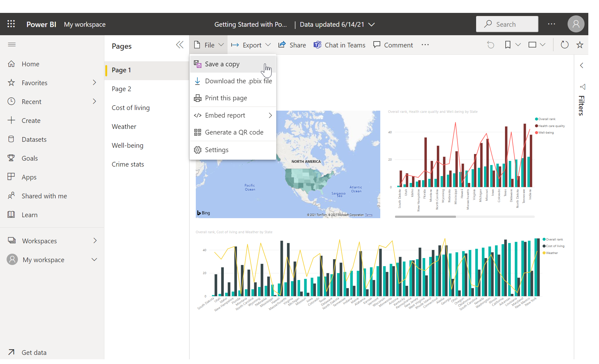
Task: Click the chart horizontal scrollbar
Action: point(425,217)
